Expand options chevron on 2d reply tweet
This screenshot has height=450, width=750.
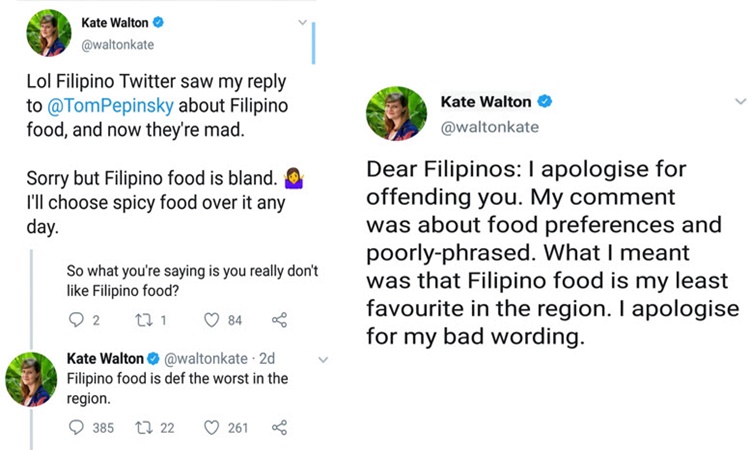323,360
